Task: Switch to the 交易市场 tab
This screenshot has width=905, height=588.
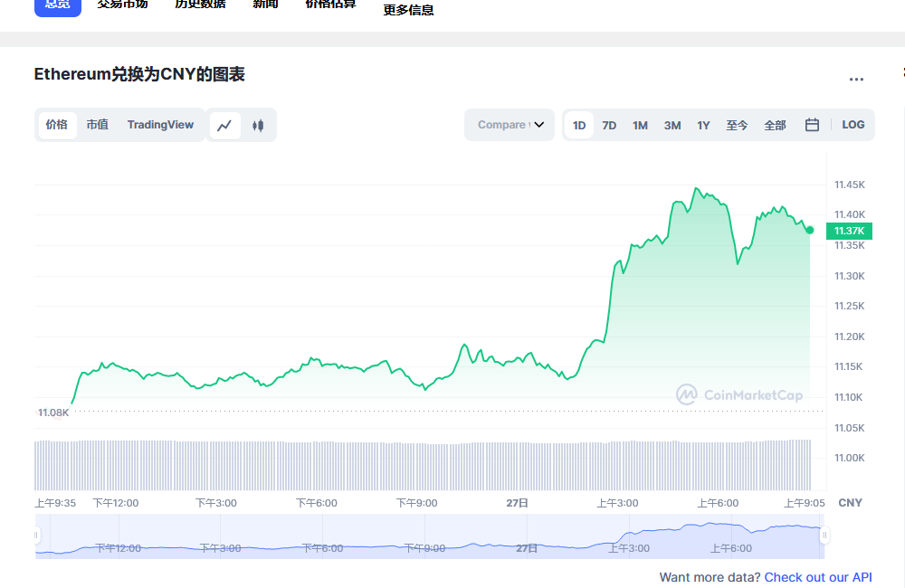Action: pos(122,3)
